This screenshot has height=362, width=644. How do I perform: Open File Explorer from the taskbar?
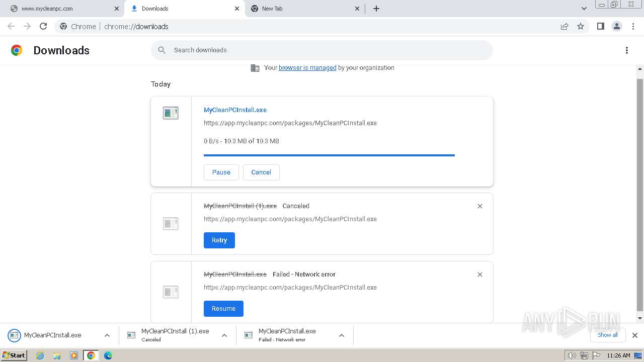click(57, 355)
